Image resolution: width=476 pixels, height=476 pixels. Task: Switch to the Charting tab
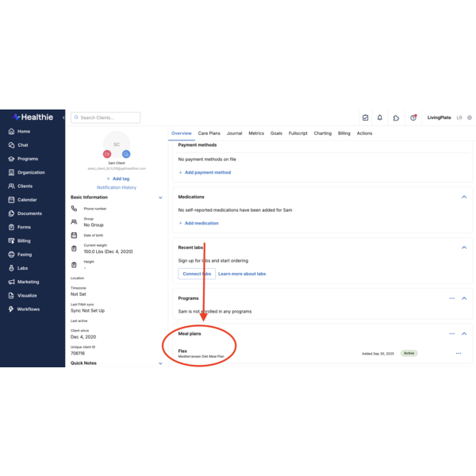[322, 133]
